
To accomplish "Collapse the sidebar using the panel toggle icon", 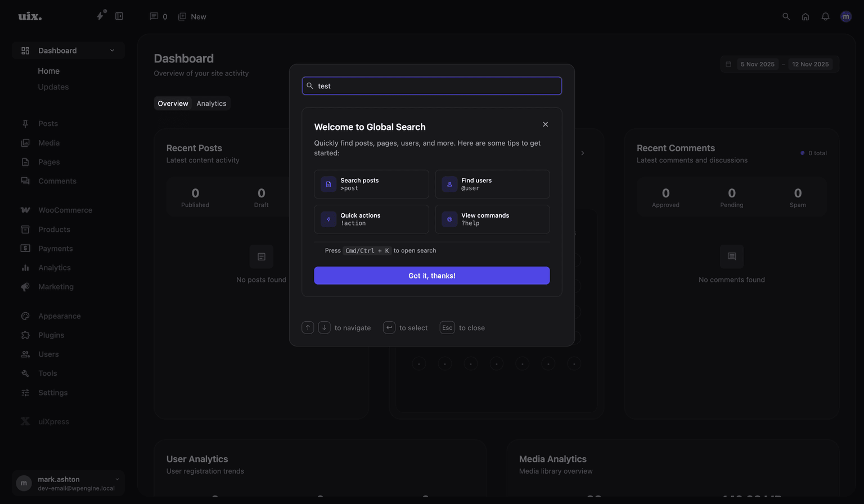I will pos(119,16).
